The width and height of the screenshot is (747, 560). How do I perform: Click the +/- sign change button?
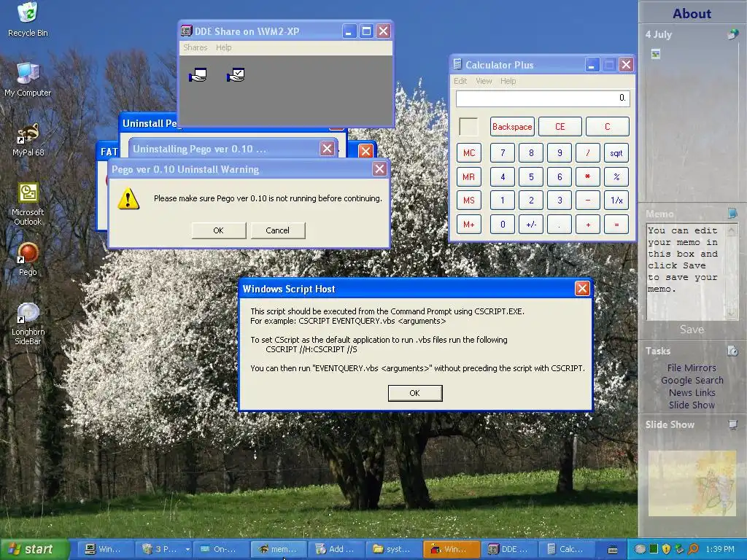pos(531,225)
